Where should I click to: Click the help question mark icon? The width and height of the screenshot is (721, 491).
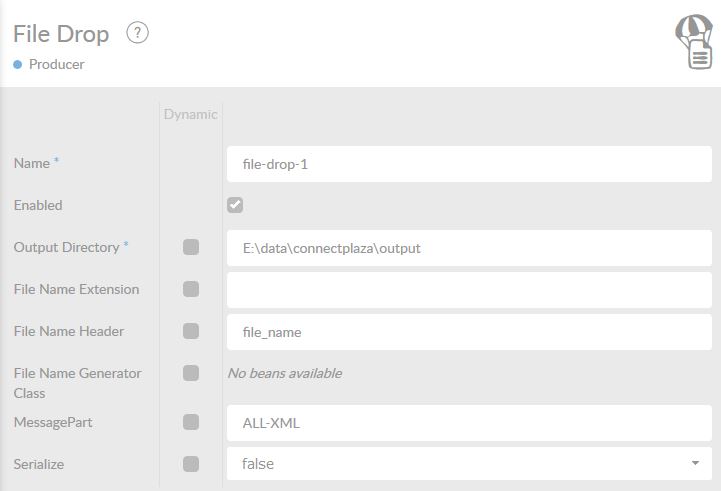pyautogui.click(x=138, y=33)
